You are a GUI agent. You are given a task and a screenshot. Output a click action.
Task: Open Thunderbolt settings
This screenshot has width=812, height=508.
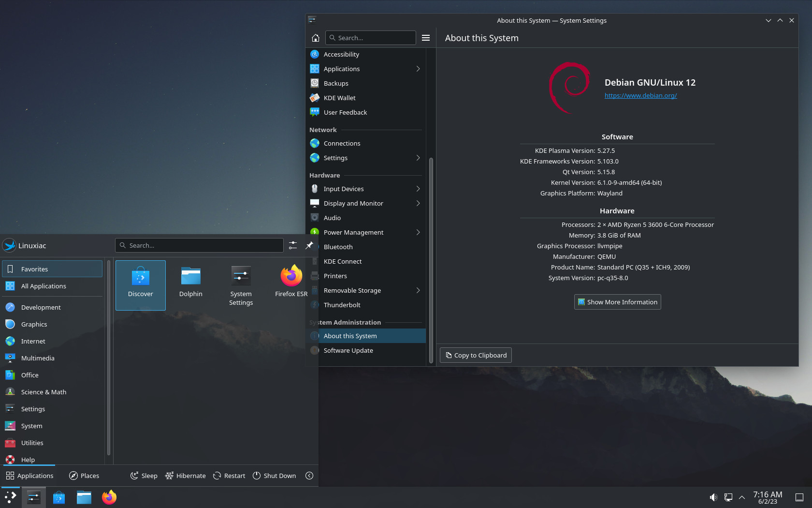pos(372,305)
